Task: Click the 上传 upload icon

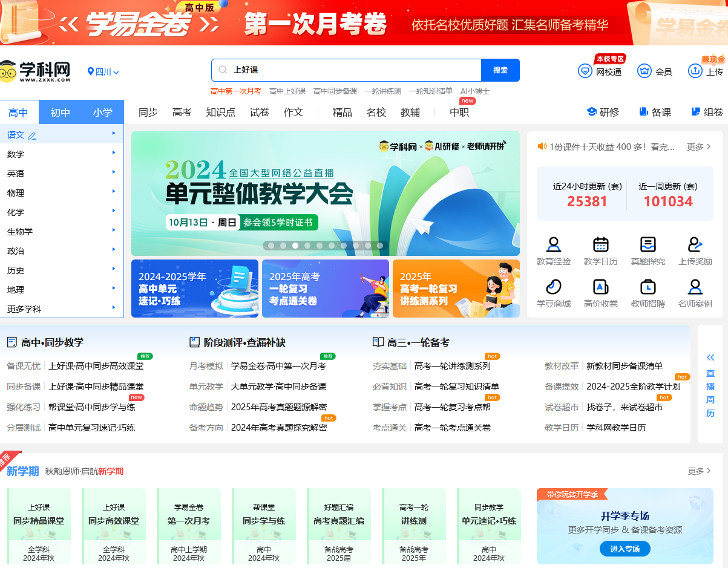Action: point(695,71)
